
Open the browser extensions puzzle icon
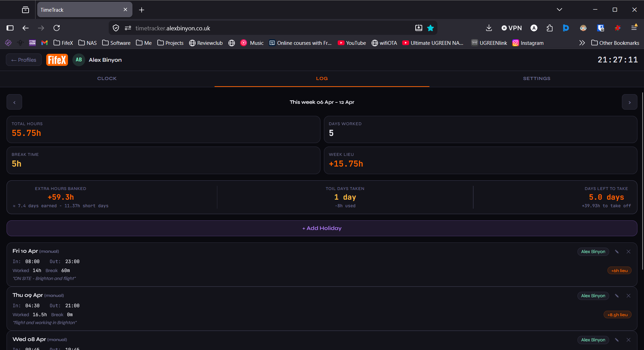coord(549,28)
